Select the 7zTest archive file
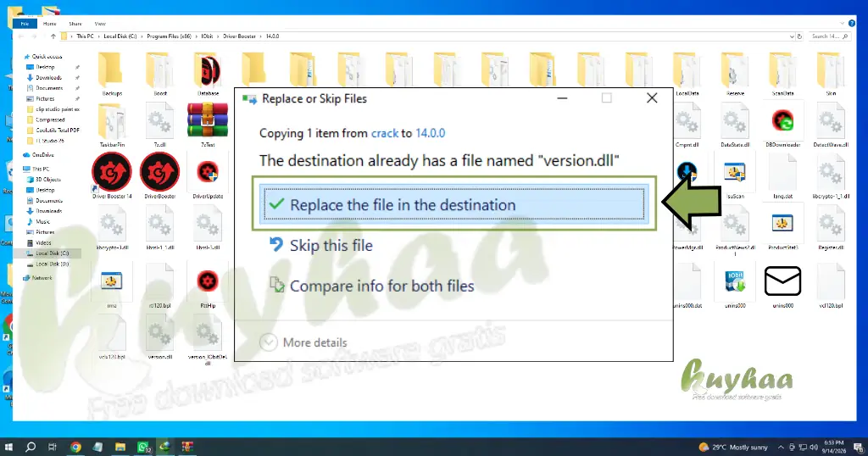868x456 pixels. [x=208, y=125]
